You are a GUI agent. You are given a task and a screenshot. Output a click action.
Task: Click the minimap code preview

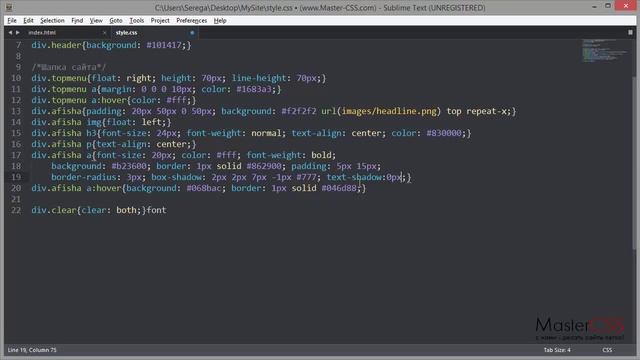[605, 51]
